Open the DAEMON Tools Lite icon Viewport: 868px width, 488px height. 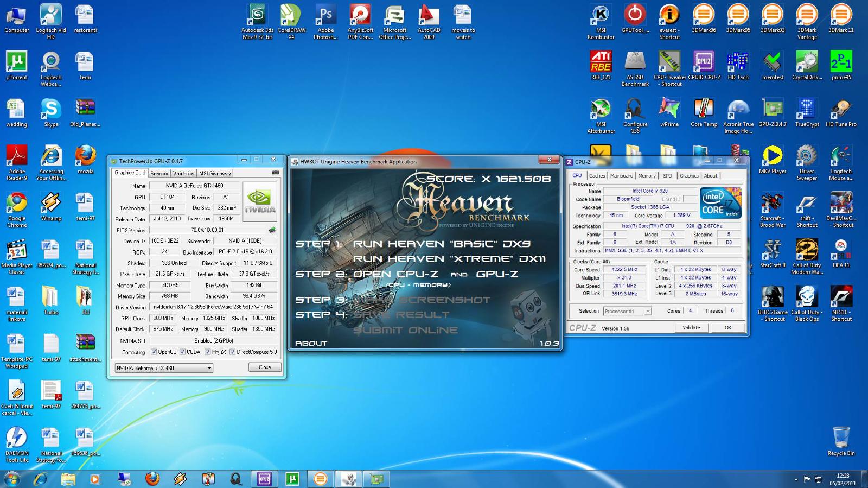[17, 445]
